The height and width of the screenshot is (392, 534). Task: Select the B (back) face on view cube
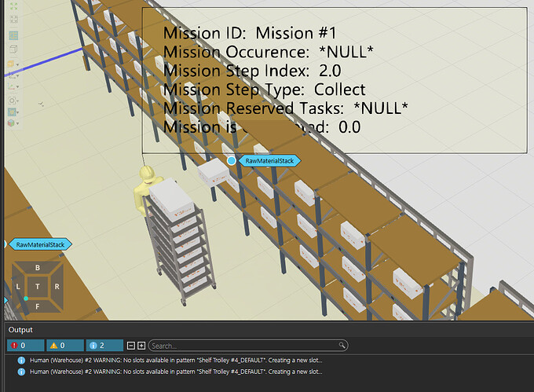38,268
